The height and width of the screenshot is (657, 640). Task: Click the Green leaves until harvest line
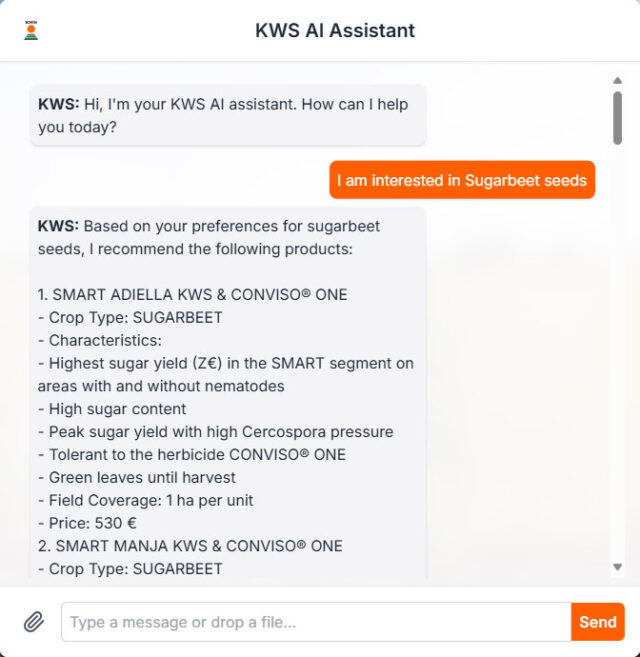137,477
